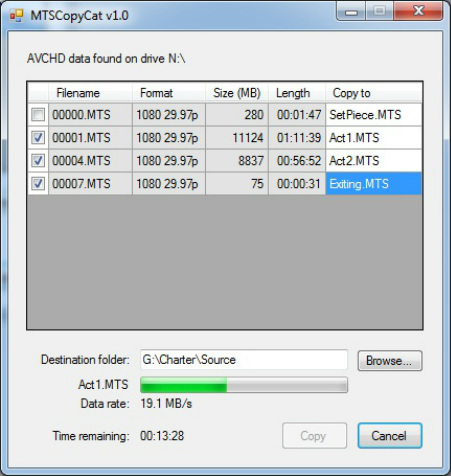The width and height of the screenshot is (451, 476).
Task: Close the MTSCopyCat window
Action: [418, 12]
